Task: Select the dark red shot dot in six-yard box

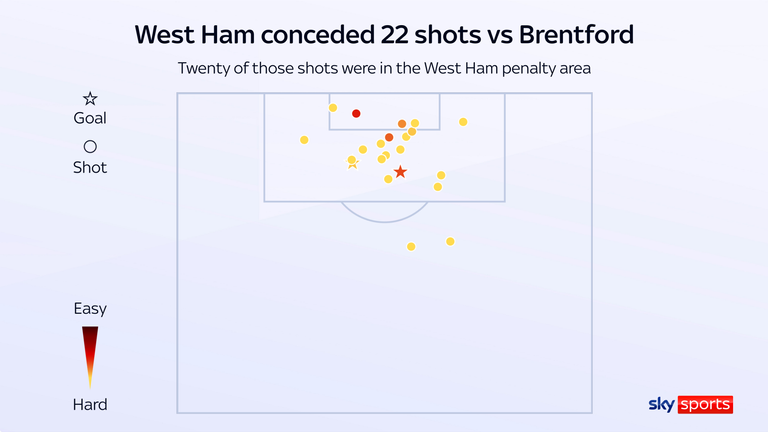Action: (356, 114)
